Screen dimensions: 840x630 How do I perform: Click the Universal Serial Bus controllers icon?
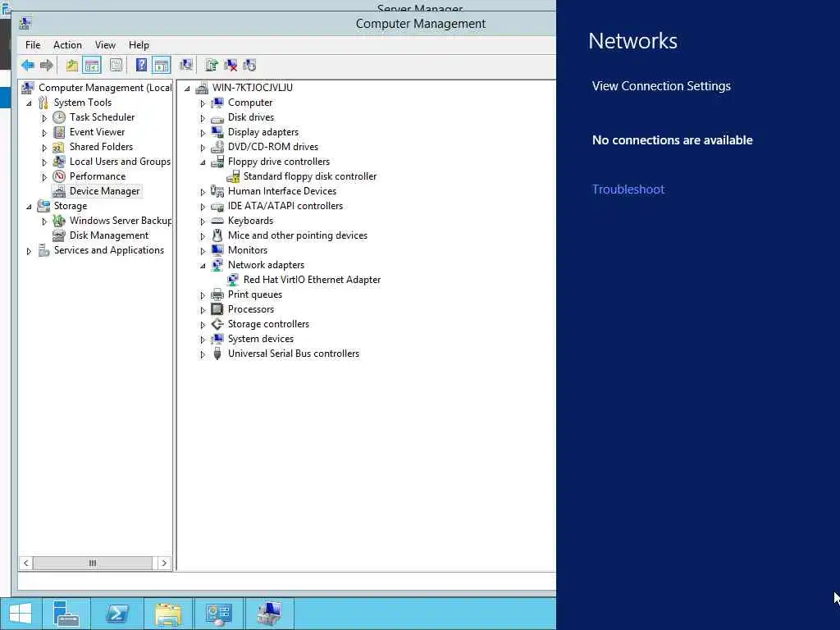[217, 354]
